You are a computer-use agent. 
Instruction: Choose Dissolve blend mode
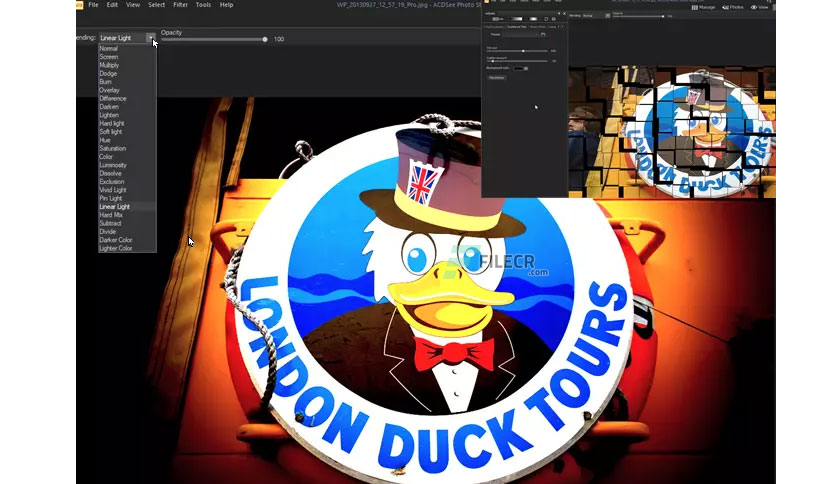pyautogui.click(x=127, y=174)
